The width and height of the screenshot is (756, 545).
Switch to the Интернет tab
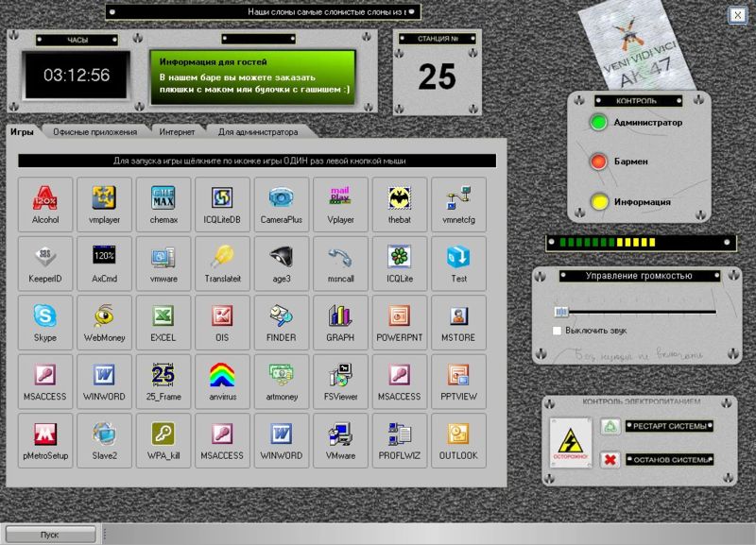click(x=177, y=131)
